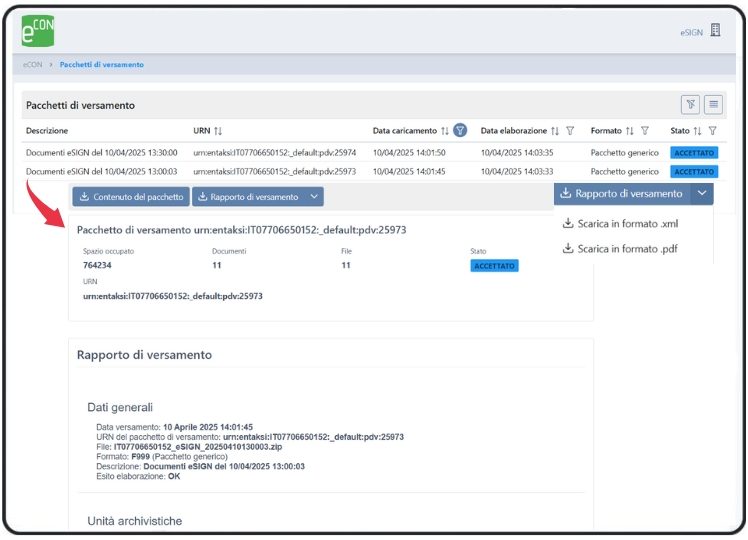Click ACCETTATO badge in package details
This screenshot has height=540, width=748.
click(494, 266)
